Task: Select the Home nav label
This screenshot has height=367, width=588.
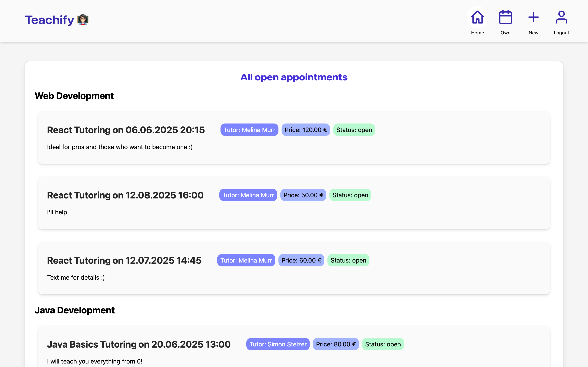Action: pyautogui.click(x=477, y=33)
